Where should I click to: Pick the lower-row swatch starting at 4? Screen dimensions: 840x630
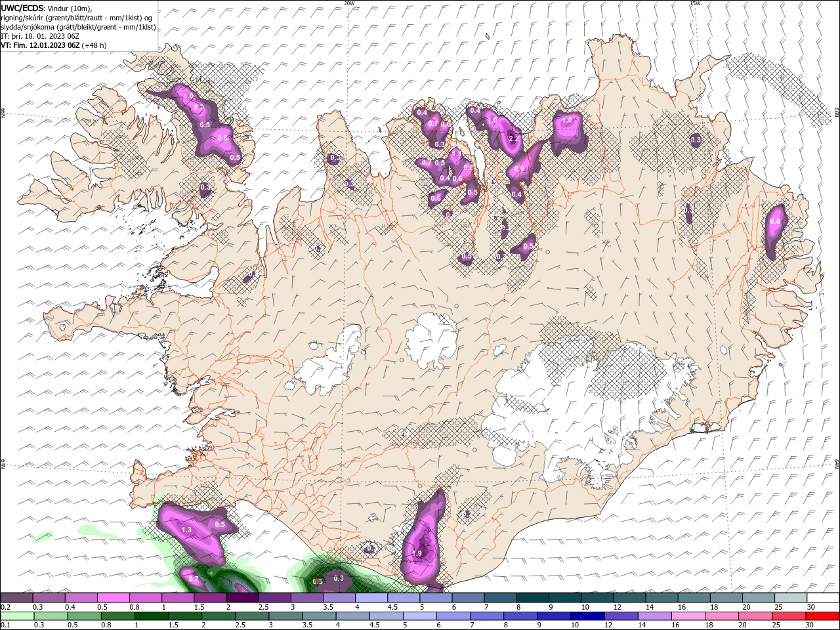click(352, 616)
